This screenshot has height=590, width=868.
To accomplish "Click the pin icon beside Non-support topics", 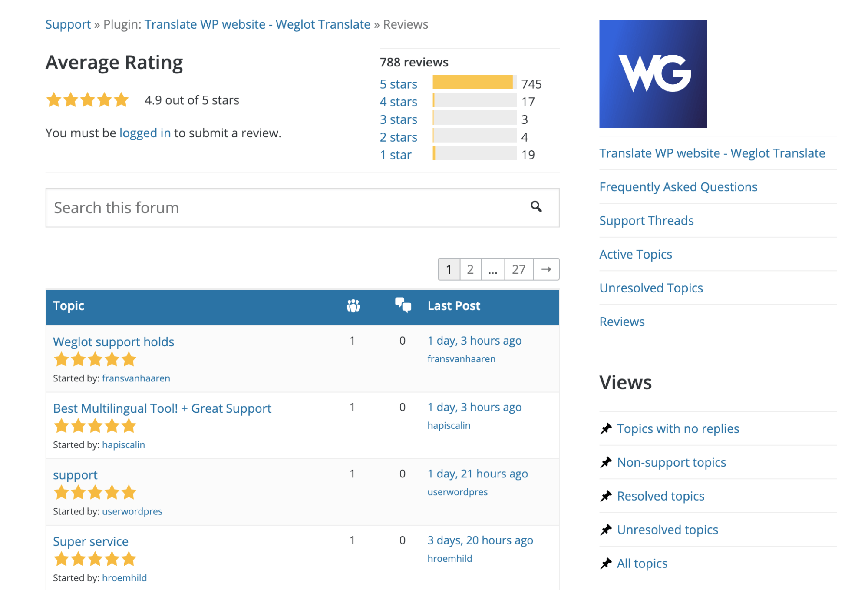I will (x=606, y=462).
